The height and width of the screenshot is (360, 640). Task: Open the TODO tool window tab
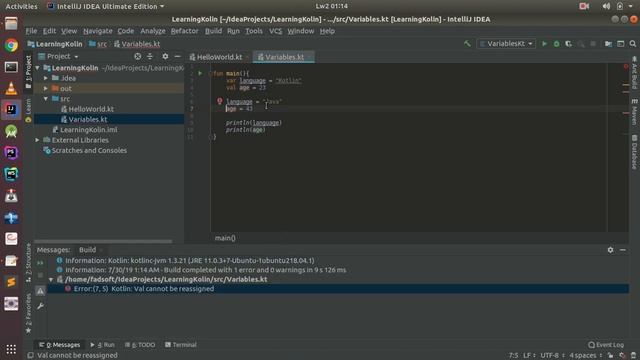coord(140,345)
